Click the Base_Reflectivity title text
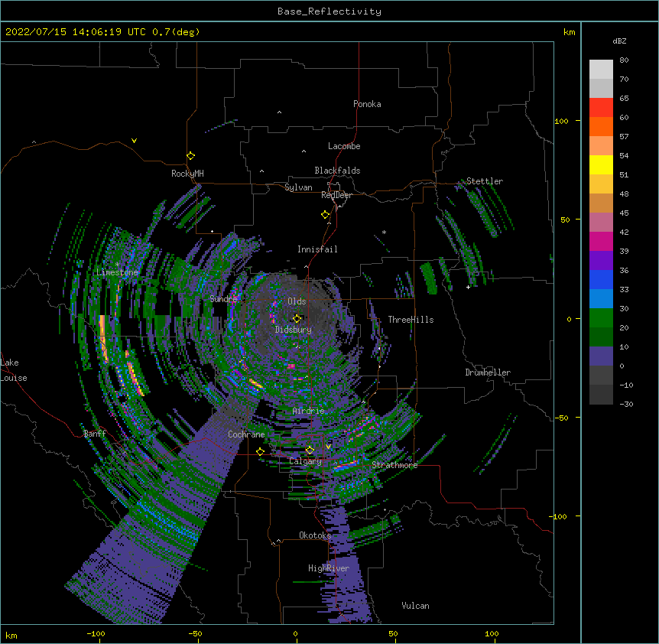Viewport: 659px width, 644px height. (x=329, y=11)
